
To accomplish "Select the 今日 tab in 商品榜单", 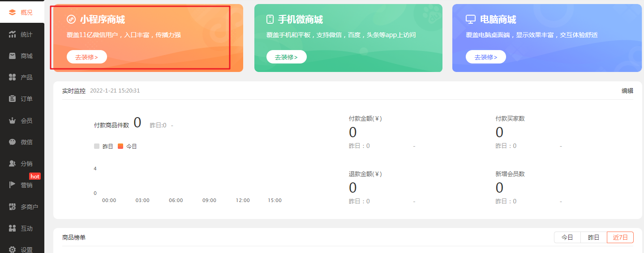I will tap(567, 237).
